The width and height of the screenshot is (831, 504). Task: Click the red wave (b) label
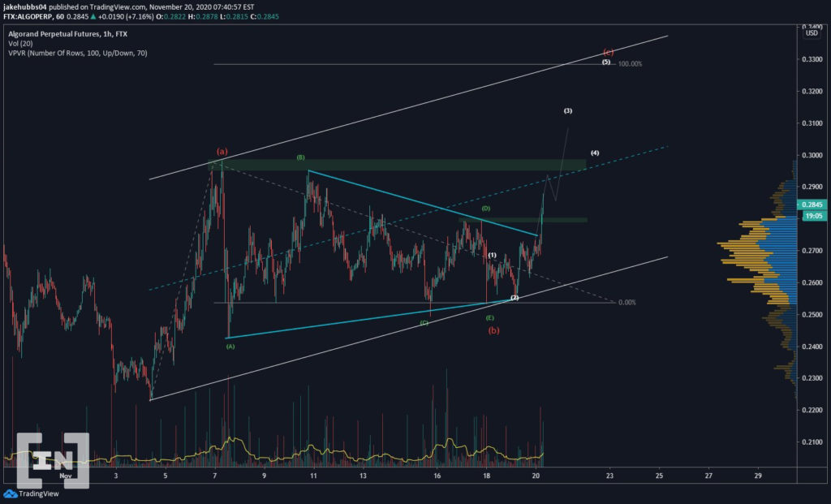coord(493,330)
